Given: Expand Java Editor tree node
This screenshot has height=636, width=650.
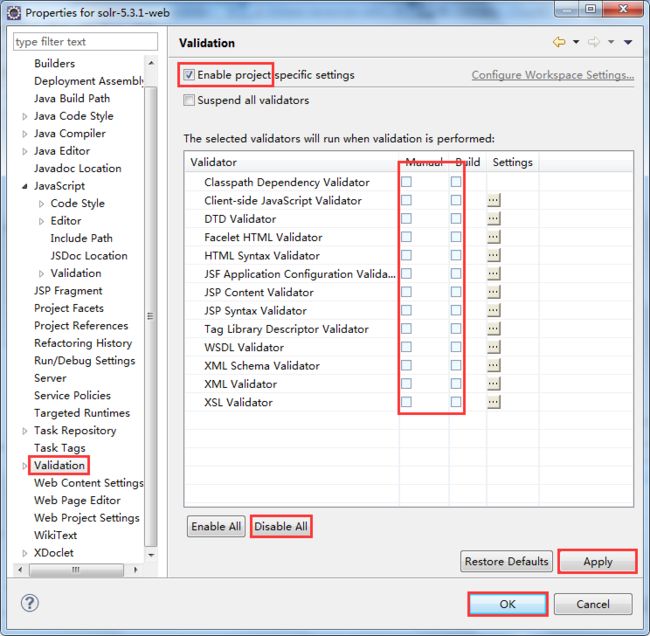Looking at the screenshot, I should click(24, 151).
